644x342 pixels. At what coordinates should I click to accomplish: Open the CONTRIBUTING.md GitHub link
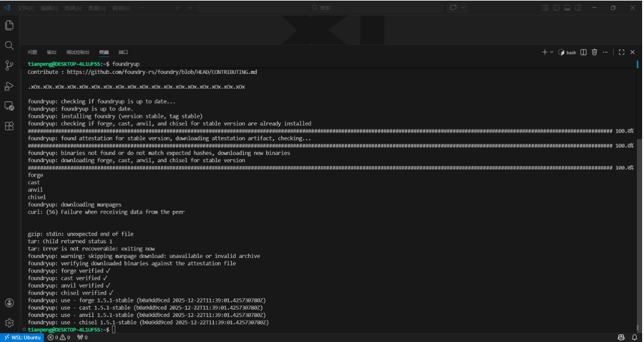click(x=162, y=72)
